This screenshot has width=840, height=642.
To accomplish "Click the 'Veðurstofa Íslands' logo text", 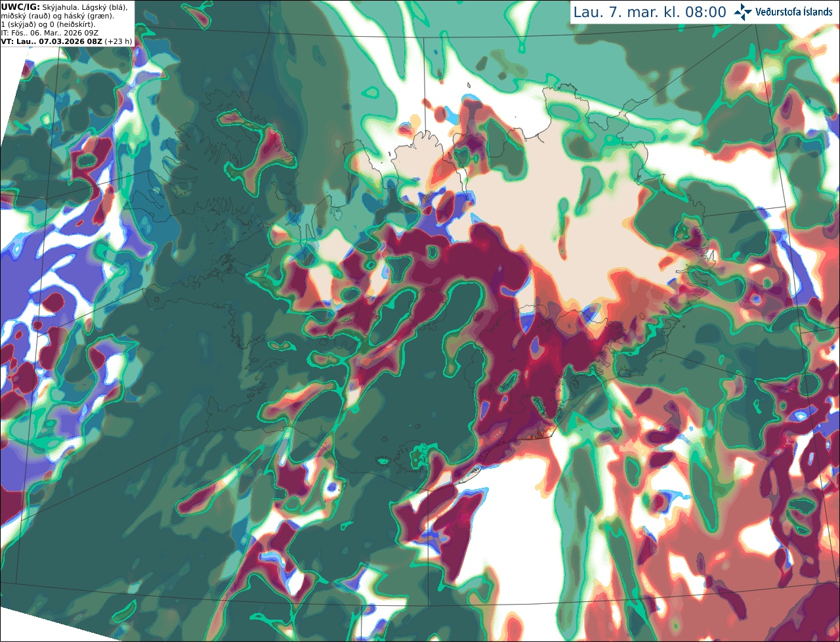I will coord(793,12).
